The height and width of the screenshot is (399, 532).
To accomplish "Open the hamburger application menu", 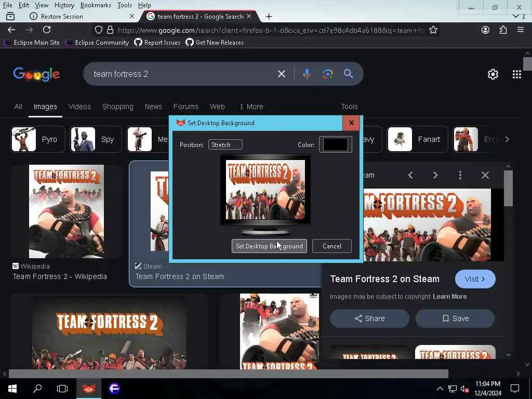I will pos(520,30).
